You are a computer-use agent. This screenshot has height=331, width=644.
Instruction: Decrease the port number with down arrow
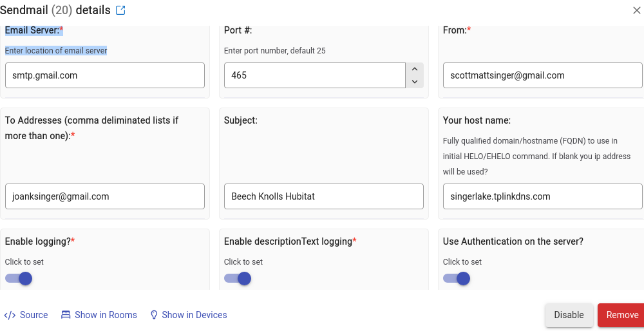coord(415,81)
